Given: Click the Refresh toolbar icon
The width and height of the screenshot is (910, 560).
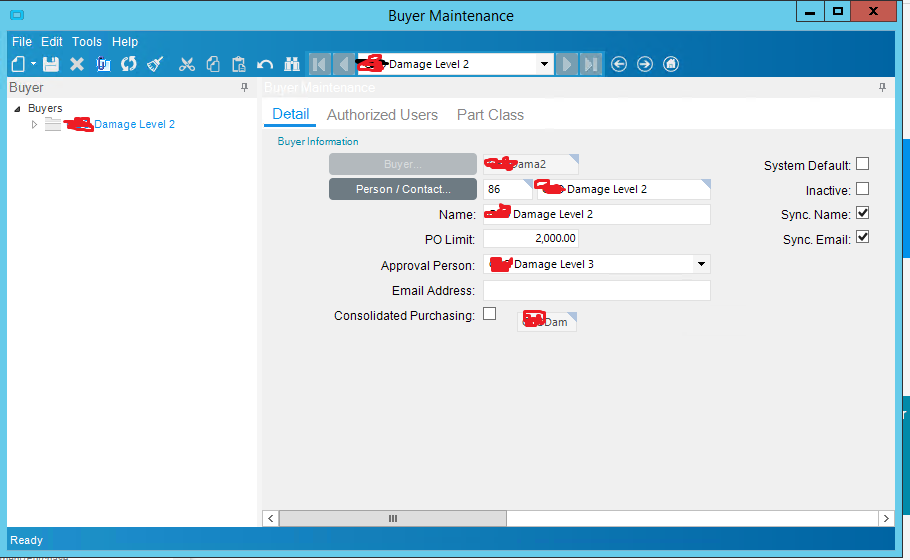Looking at the screenshot, I should click(129, 64).
